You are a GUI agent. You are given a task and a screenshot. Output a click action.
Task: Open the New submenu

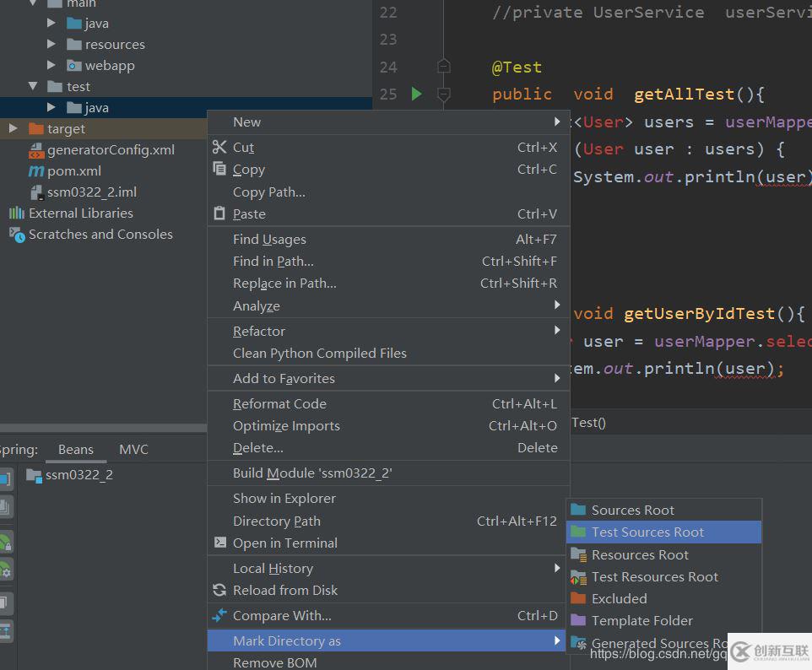pos(388,122)
